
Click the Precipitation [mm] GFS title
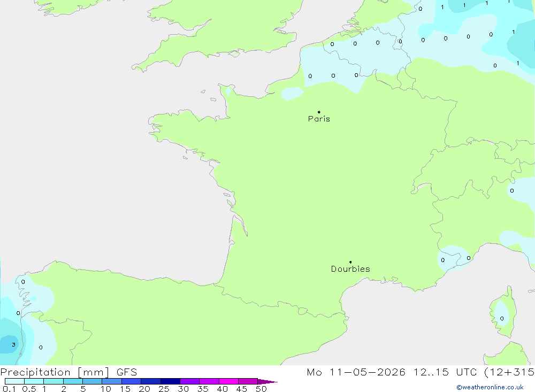click(x=68, y=372)
